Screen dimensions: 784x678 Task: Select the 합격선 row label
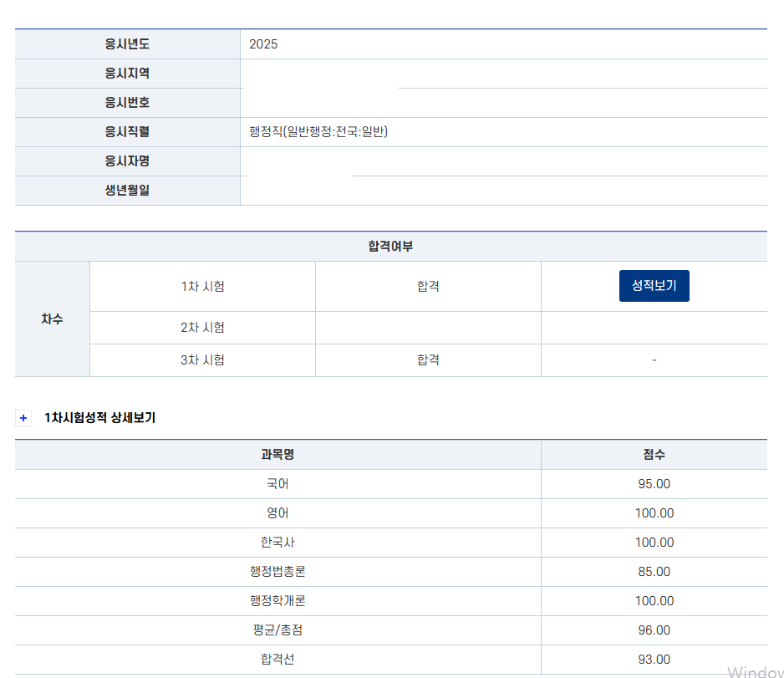click(277, 660)
